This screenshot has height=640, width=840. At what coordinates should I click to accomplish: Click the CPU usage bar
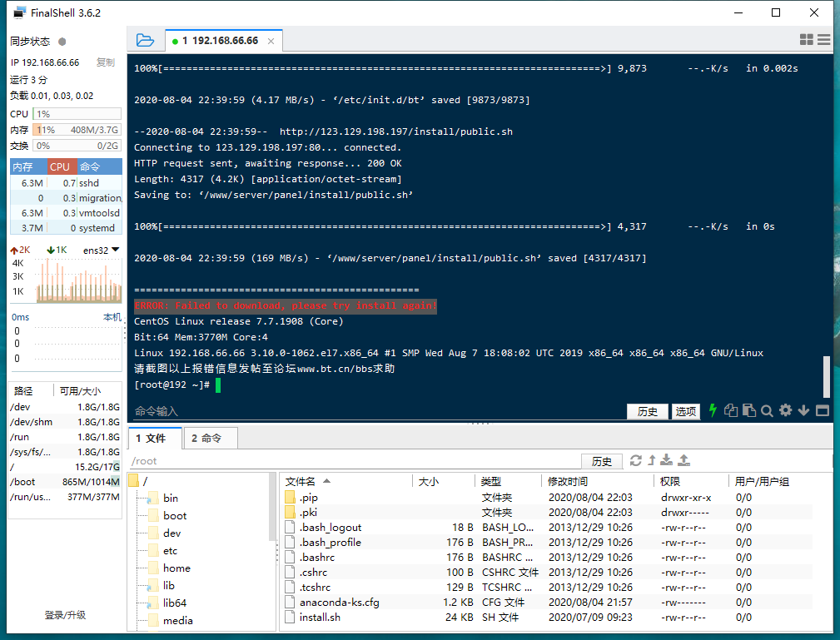coord(77,113)
